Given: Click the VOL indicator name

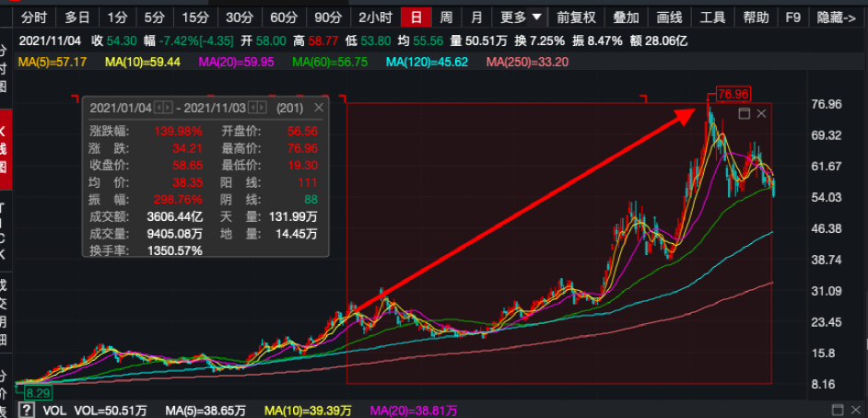Looking at the screenshot, I should (x=53, y=411).
